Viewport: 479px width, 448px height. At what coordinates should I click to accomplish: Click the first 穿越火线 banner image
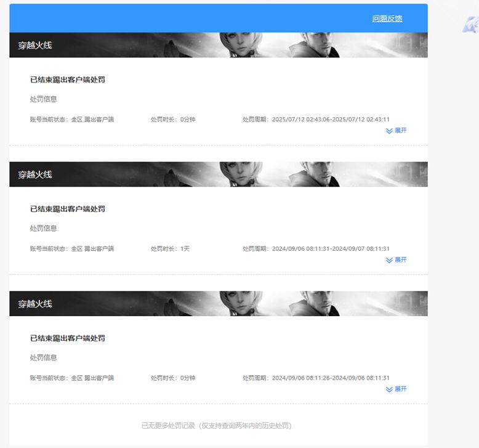point(219,45)
